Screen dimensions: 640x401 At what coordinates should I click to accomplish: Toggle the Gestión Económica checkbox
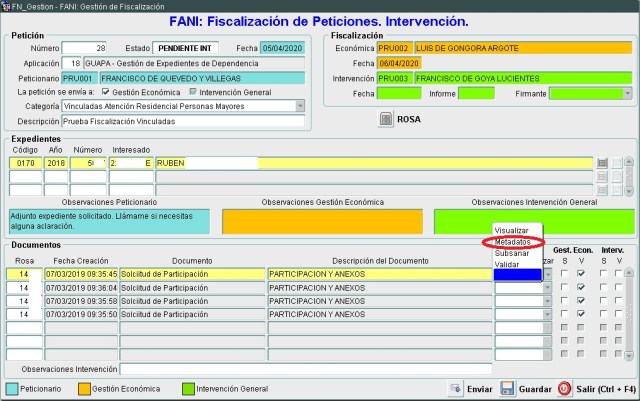pos(106,91)
